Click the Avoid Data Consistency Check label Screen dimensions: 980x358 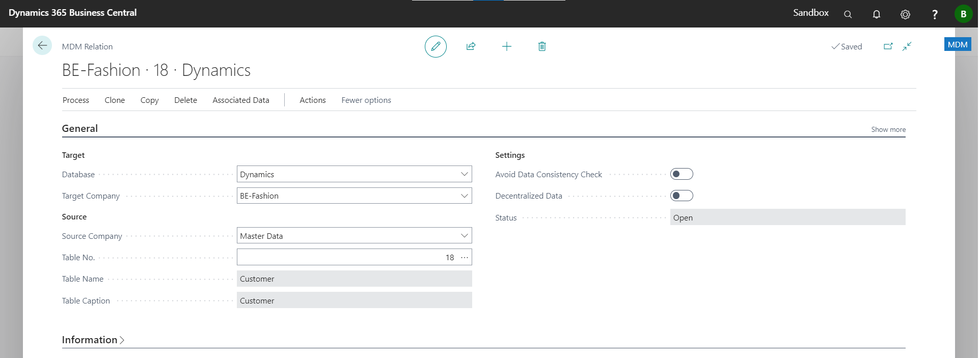548,174
